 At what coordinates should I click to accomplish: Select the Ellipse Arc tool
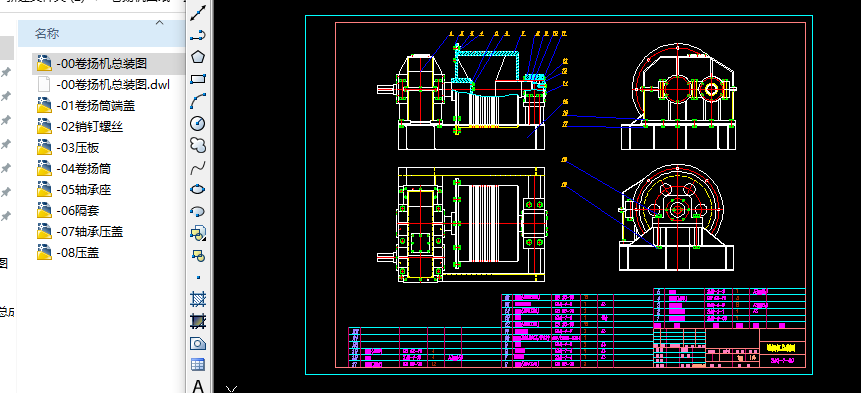(198, 211)
